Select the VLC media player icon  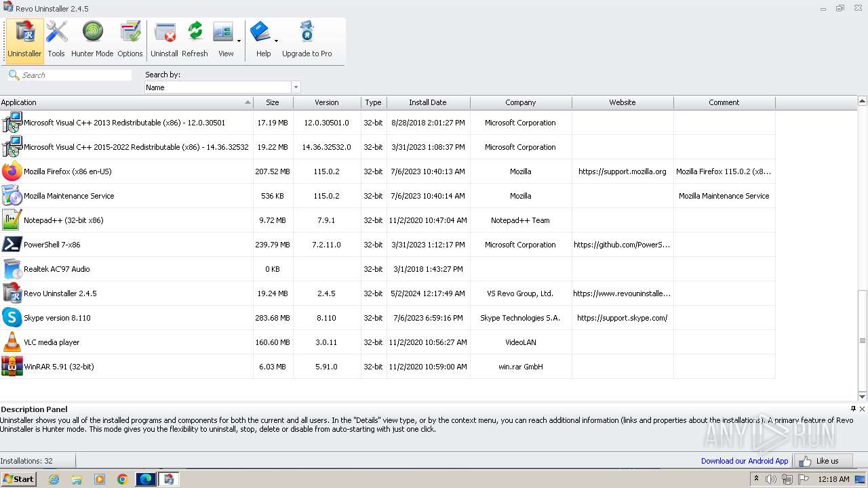pyautogui.click(x=12, y=342)
